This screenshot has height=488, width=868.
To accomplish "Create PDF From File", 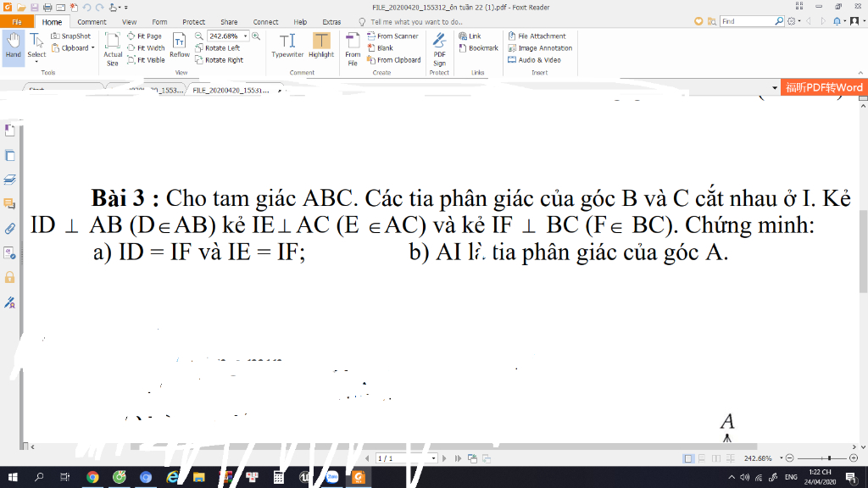I will [x=353, y=48].
